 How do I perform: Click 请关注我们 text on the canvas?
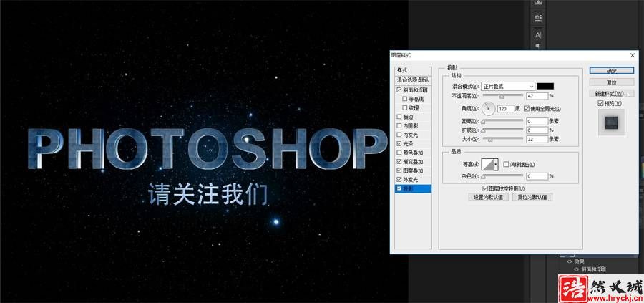pos(208,194)
